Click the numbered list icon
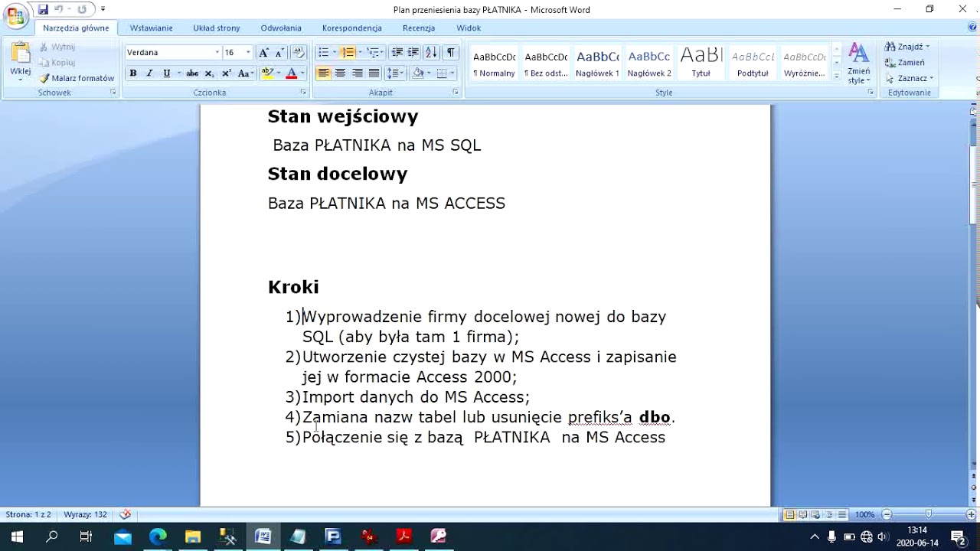The height and width of the screenshot is (551, 980). coord(348,53)
